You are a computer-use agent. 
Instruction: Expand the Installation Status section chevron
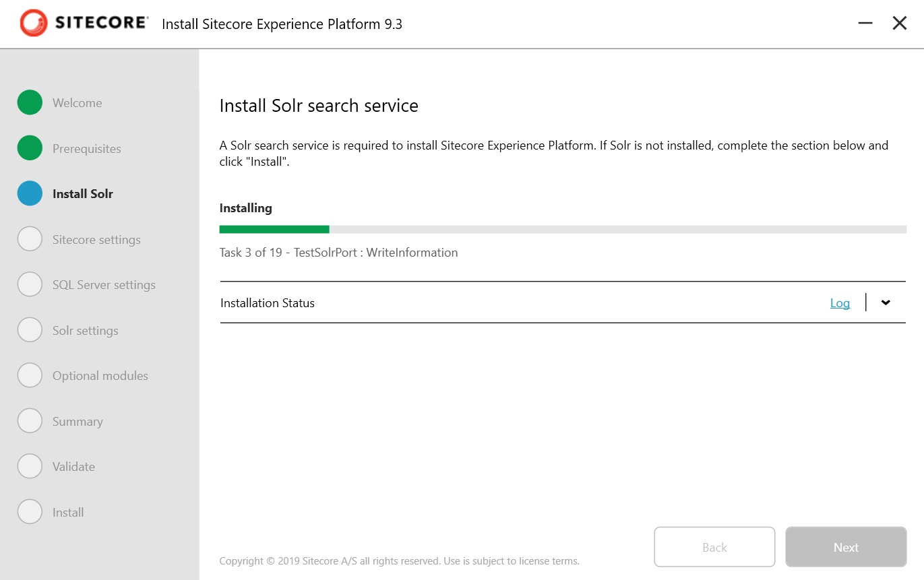(x=886, y=302)
